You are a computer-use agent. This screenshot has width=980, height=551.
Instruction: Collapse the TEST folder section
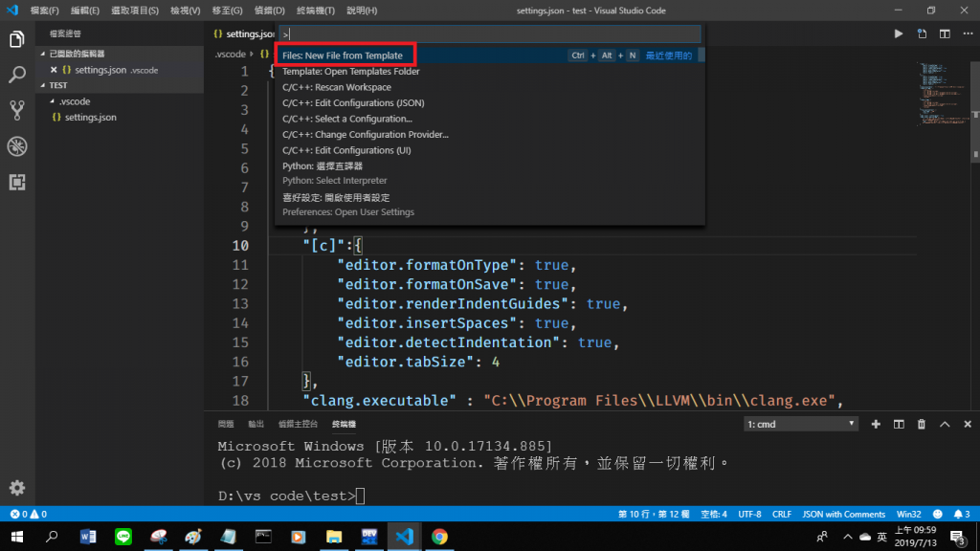click(43, 85)
